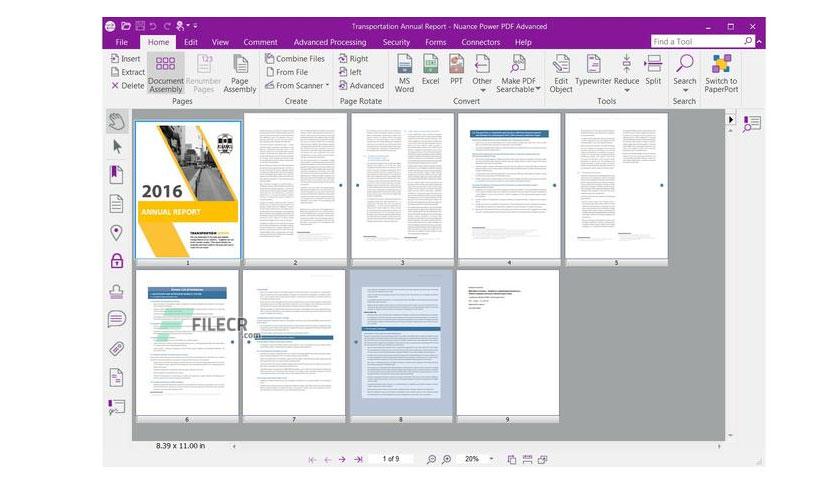Open the Bookmarks panel icon
Image resolution: width=836 pixels, height=484 pixels.
coord(116,175)
